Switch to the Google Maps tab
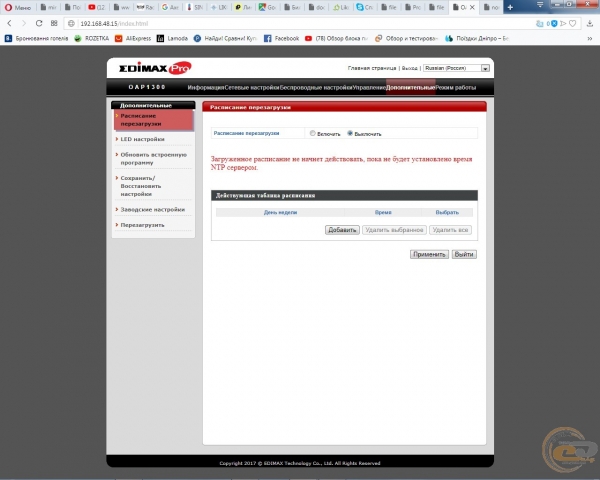Screen dimensions: 600x480 267,7
